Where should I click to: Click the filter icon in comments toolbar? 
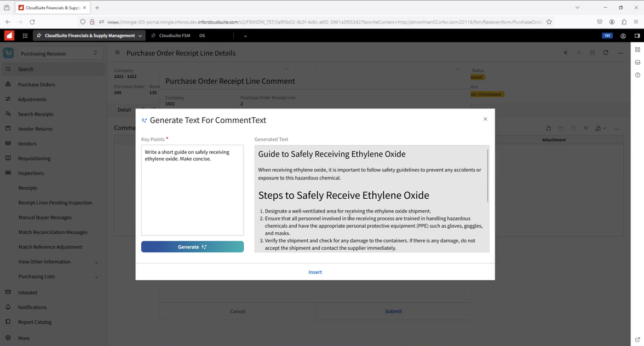586,129
